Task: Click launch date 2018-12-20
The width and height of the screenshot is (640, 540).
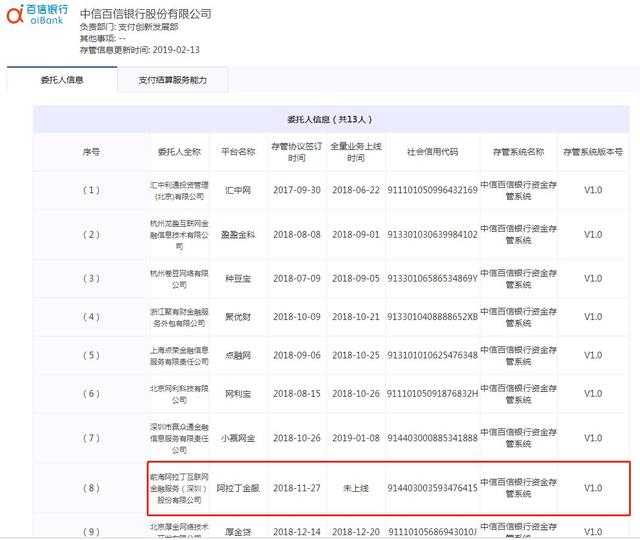Action: (x=356, y=532)
